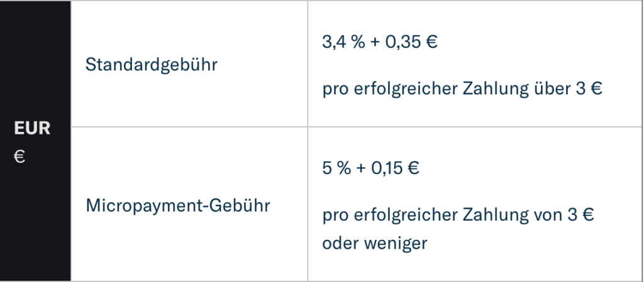Click the 0,35 € fixed fee amount
The width and height of the screenshot is (644, 282).
pos(411,42)
